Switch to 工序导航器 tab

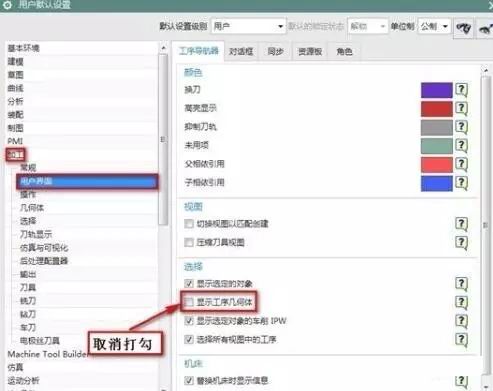199,51
